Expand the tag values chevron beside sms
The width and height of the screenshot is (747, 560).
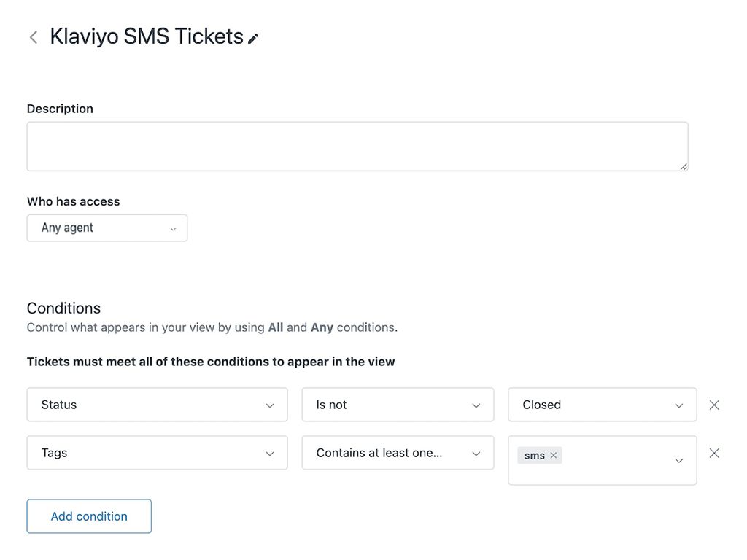[x=678, y=460]
